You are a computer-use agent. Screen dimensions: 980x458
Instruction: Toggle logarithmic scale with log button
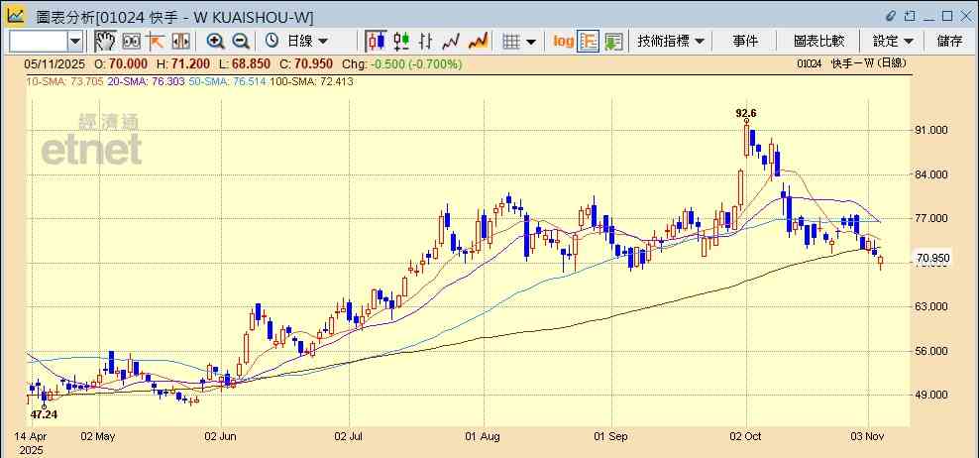(x=563, y=41)
